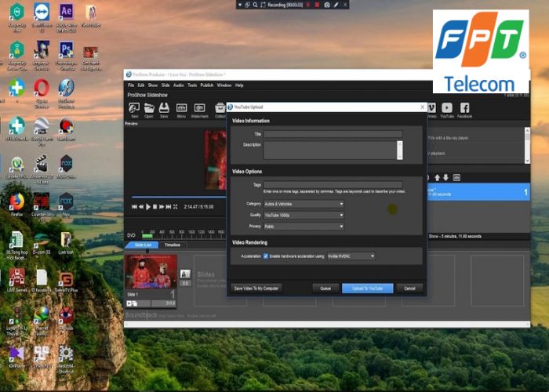The height and width of the screenshot is (392, 549).
Task: Open the Quality dropdown showing YouTube 1080p
Action: (x=304, y=215)
